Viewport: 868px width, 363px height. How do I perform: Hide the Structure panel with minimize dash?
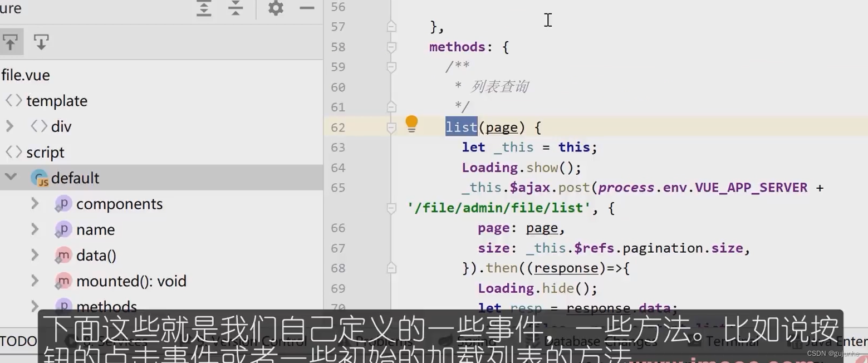pos(307,8)
